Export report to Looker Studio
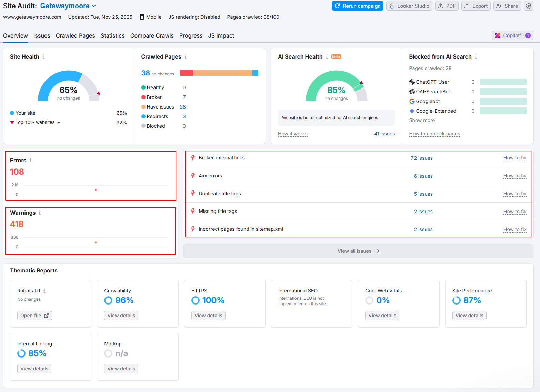 pyautogui.click(x=409, y=6)
